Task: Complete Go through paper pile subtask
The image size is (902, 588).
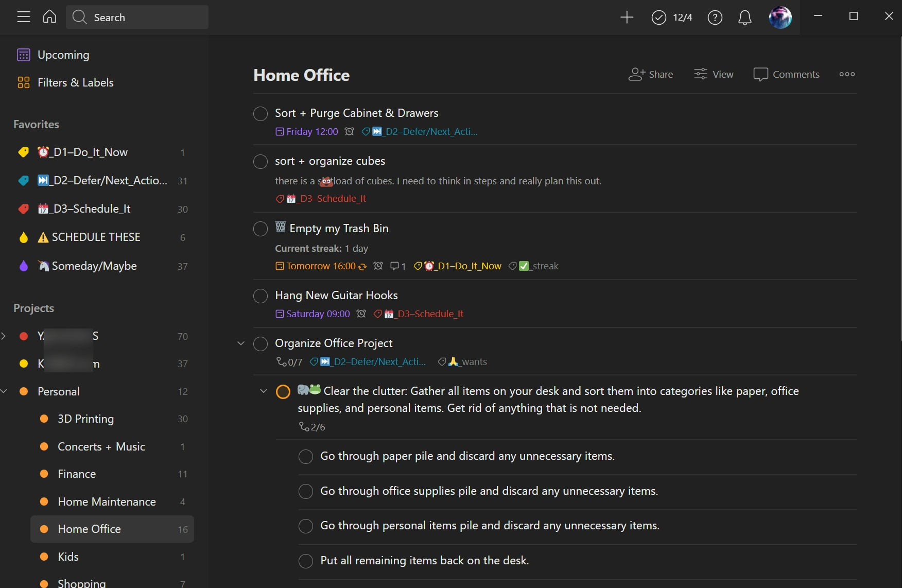Action: click(x=306, y=457)
